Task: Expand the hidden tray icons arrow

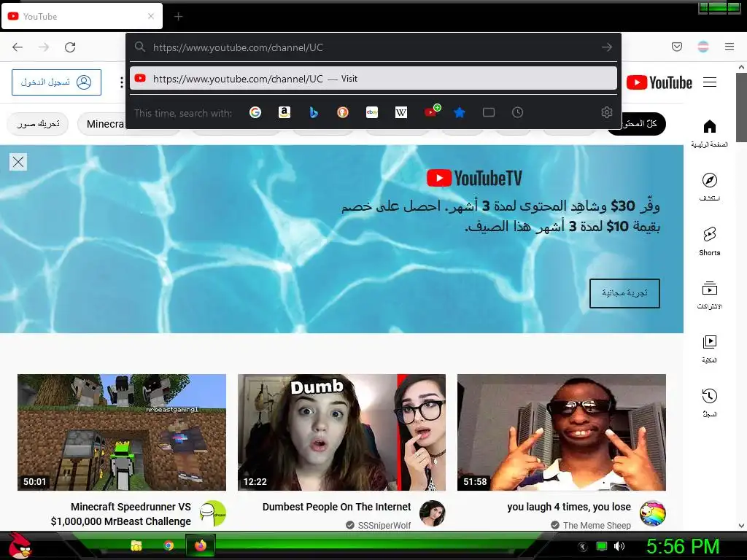Action: point(582,546)
